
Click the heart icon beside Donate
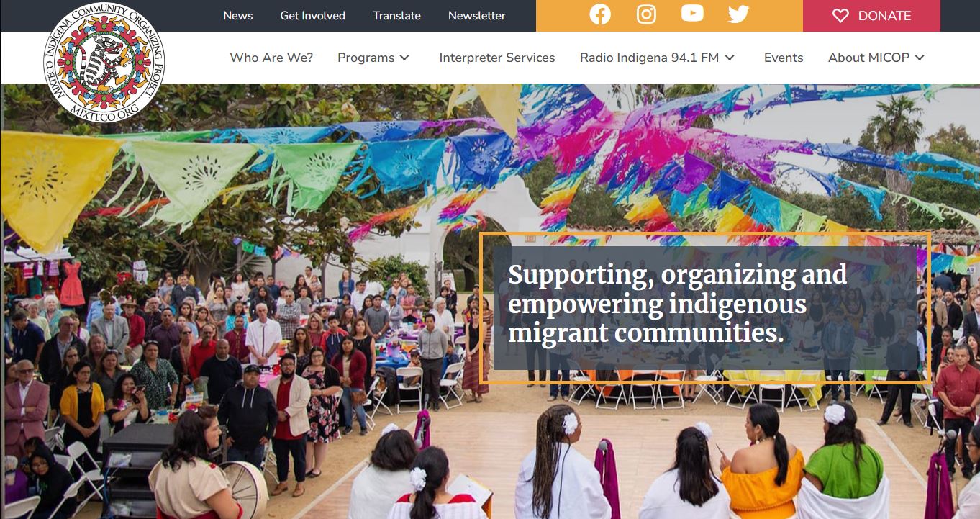pos(840,16)
